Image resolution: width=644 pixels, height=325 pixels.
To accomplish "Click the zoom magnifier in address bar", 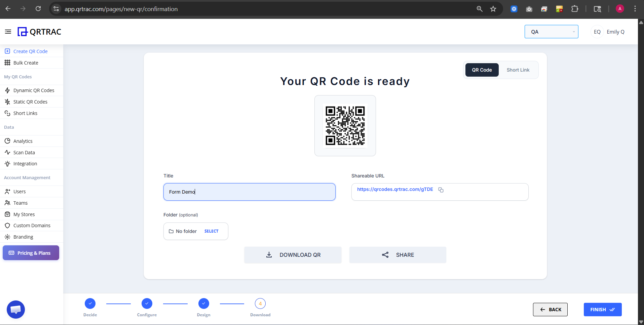I will (480, 9).
